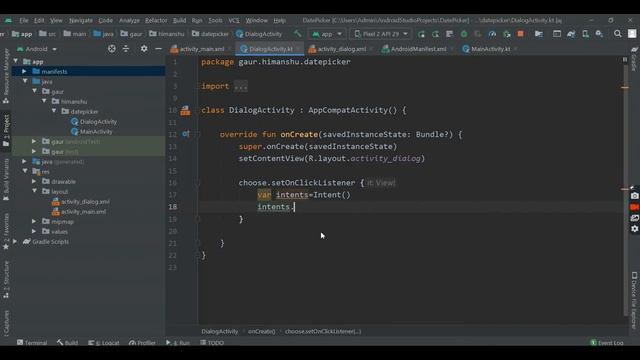Expand the mipmap folder
This screenshot has width=640, height=360.
coord(34,221)
